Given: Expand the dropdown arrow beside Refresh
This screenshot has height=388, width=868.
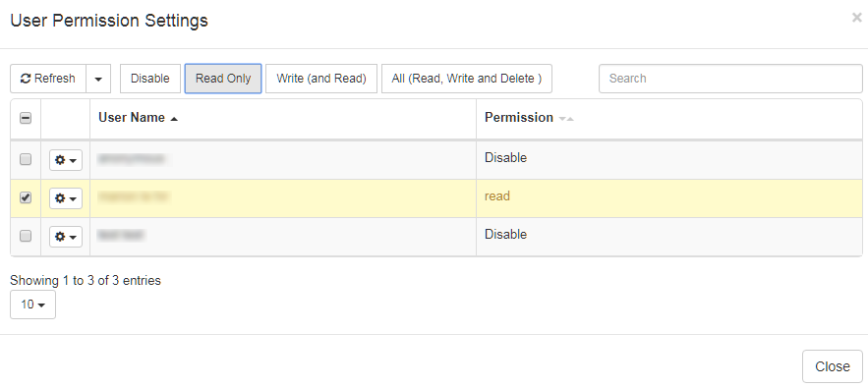Looking at the screenshot, I should (98, 79).
